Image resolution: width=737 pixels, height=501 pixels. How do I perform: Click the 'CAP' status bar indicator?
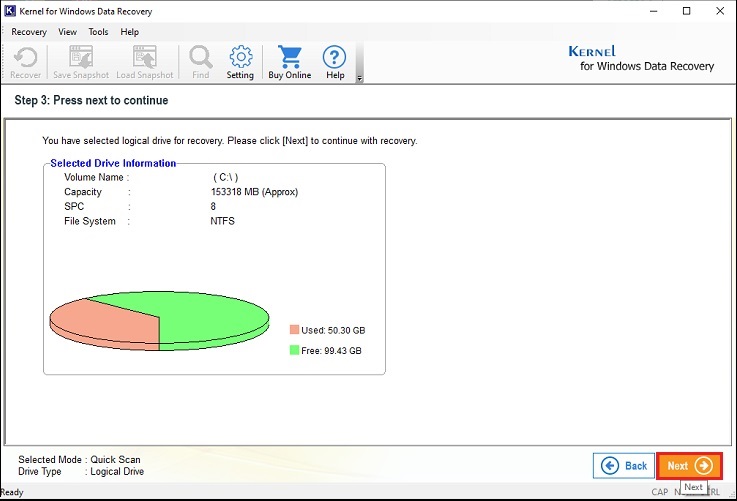(x=659, y=492)
